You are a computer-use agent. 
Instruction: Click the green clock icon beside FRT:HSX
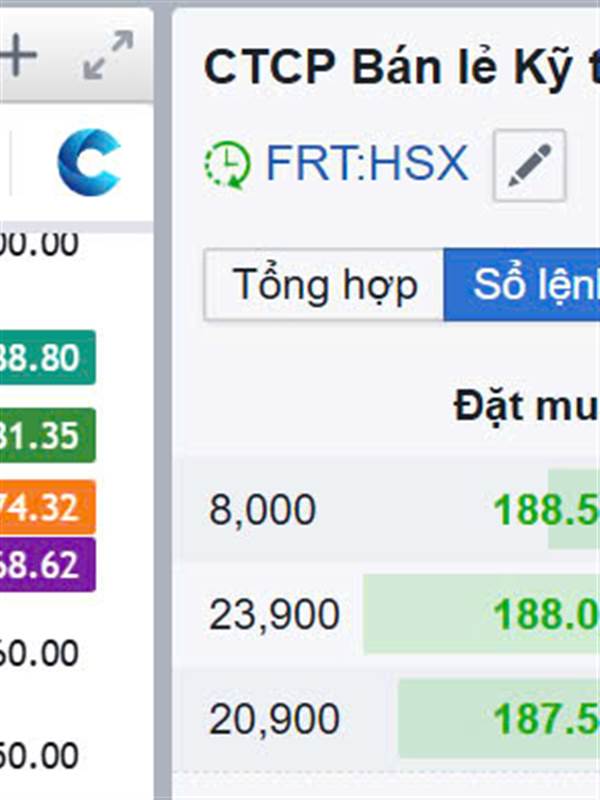pos(228,164)
